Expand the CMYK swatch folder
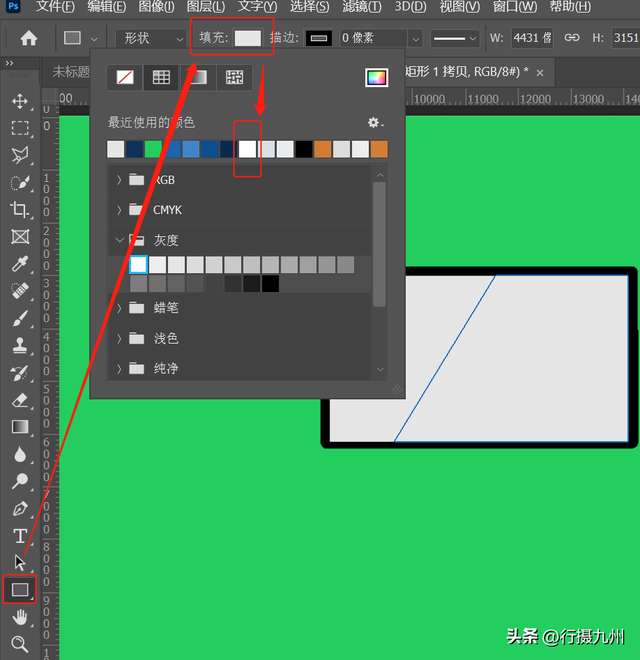 coord(119,210)
